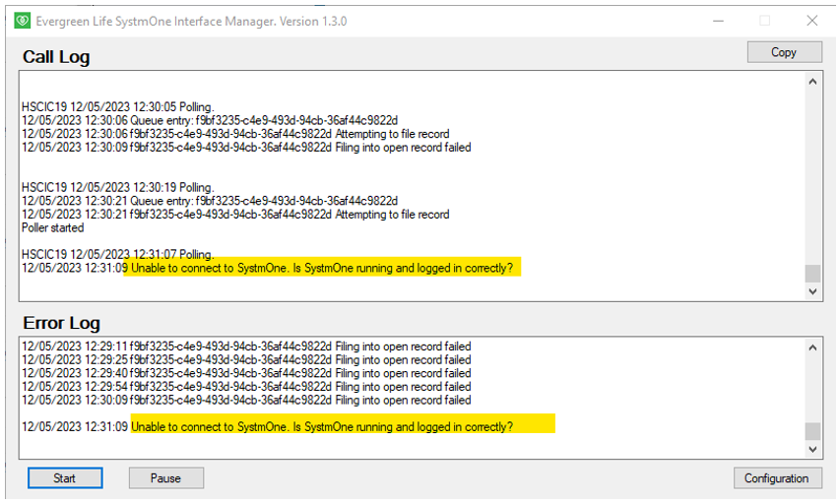Image resolution: width=839 pixels, height=504 pixels.
Task: Click Call Log scrollbar up arrow
Action: pyautogui.click(x=812, y=82)
